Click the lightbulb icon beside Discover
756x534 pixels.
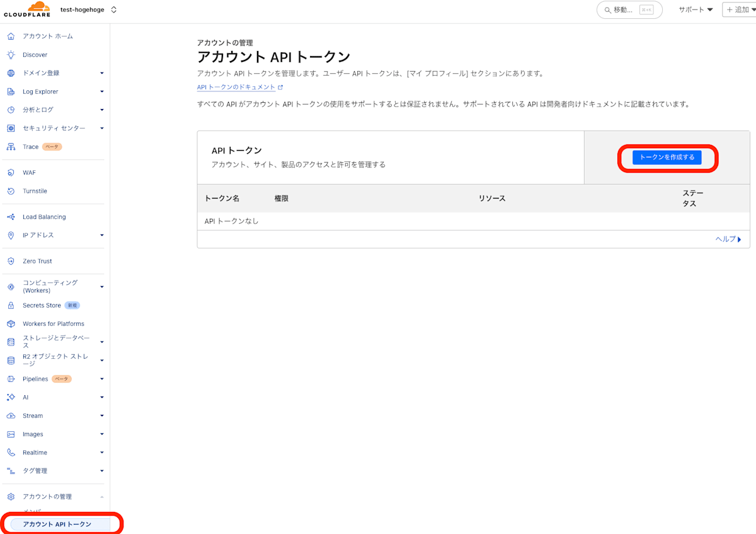click(11, 55)
